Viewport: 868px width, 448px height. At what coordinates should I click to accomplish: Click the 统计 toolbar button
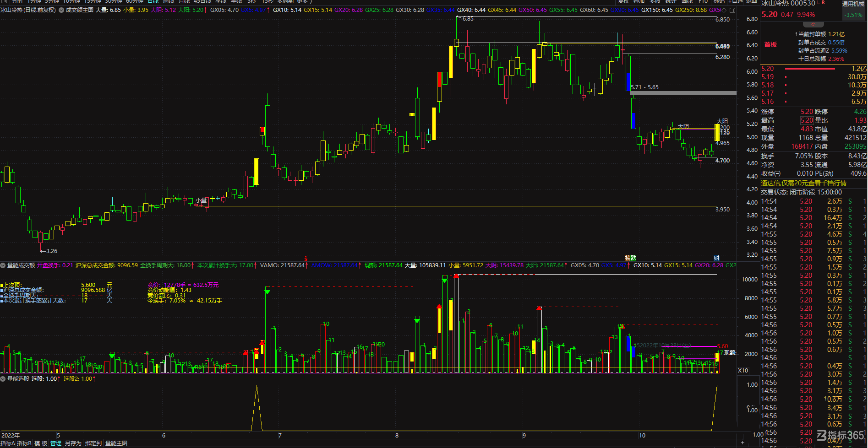pyautogui.click(x=671, y=2)
